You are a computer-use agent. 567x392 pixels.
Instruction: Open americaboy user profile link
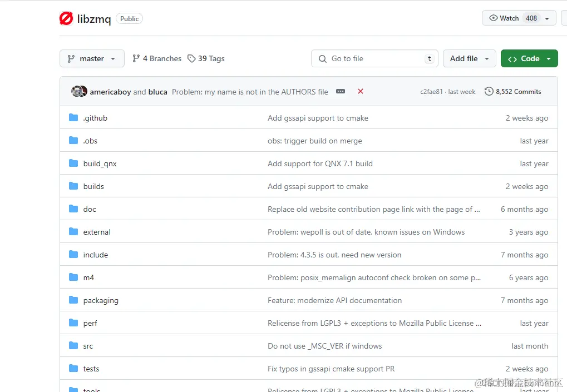tap(110, 92)
